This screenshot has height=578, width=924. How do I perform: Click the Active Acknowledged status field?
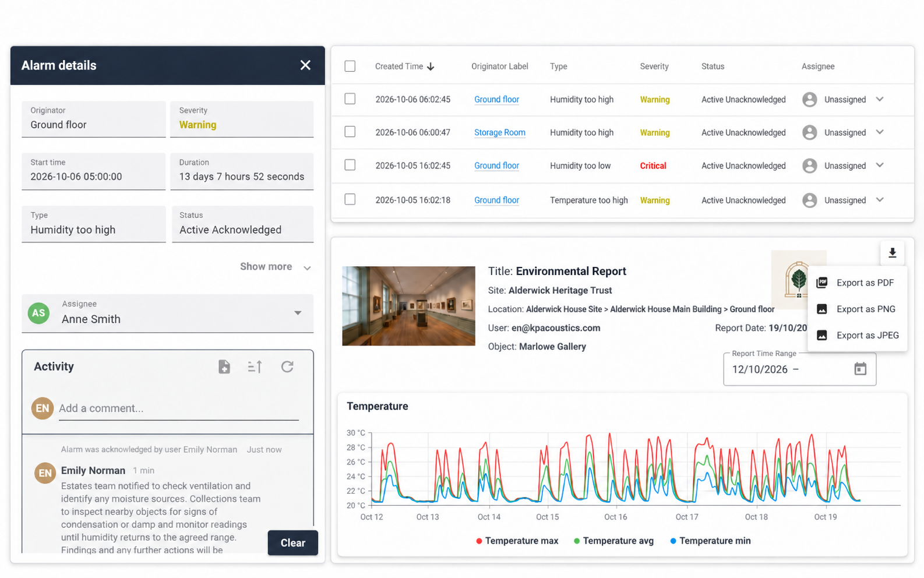click(x=242, y=224)
